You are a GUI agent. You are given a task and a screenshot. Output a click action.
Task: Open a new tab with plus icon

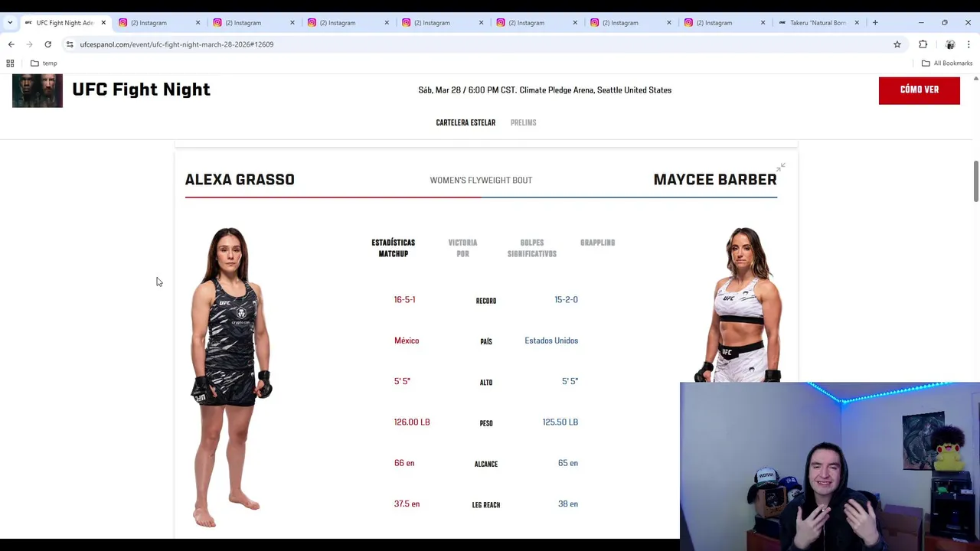tap(875, 23)
